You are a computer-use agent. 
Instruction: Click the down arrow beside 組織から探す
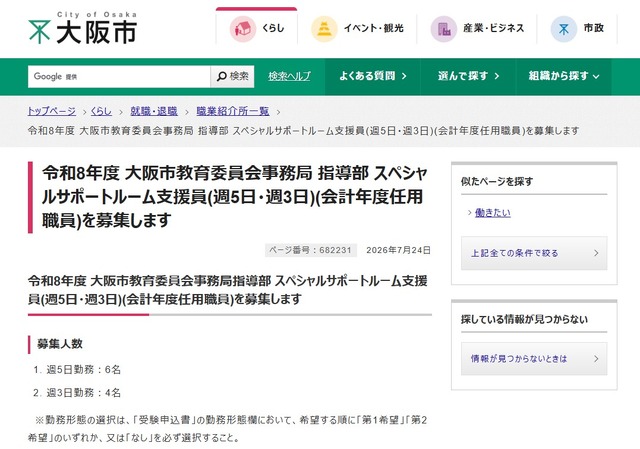coord(596,76)
